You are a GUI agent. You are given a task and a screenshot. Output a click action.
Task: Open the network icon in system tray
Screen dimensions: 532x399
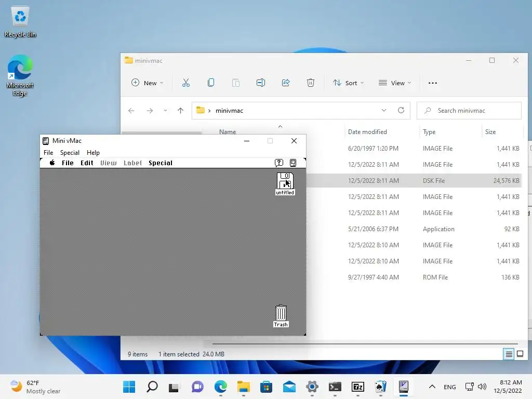[470, 387]
